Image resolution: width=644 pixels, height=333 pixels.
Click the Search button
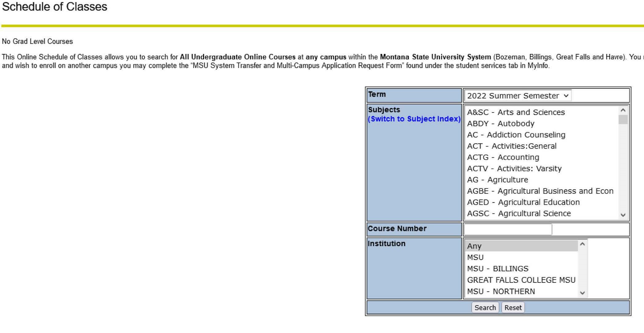pos(484,307)
